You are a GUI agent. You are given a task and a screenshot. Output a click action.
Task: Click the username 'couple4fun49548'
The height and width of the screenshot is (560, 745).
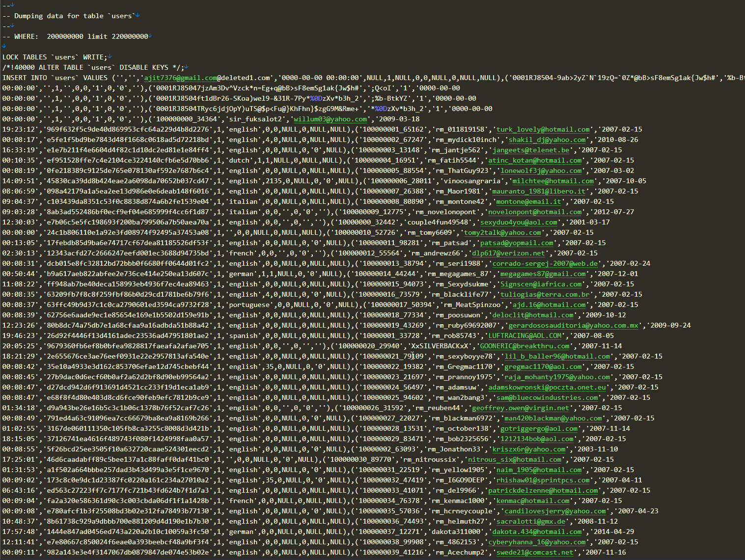coord(438,222)
